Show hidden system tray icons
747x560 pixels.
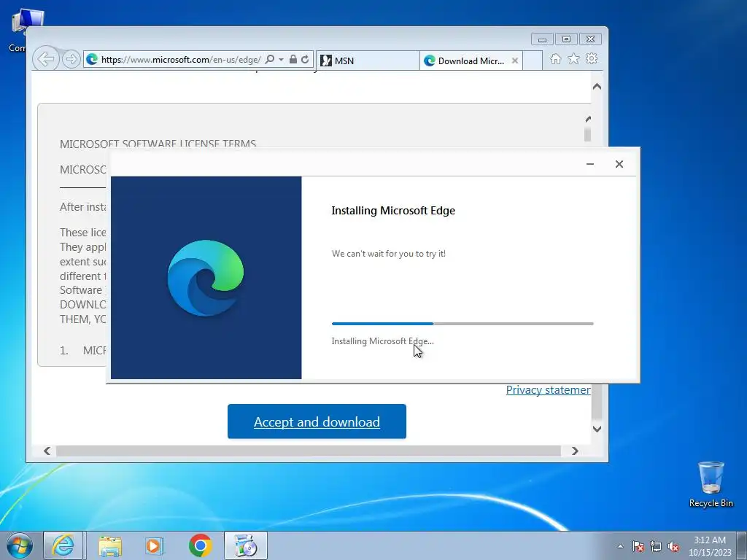(620, 546)
